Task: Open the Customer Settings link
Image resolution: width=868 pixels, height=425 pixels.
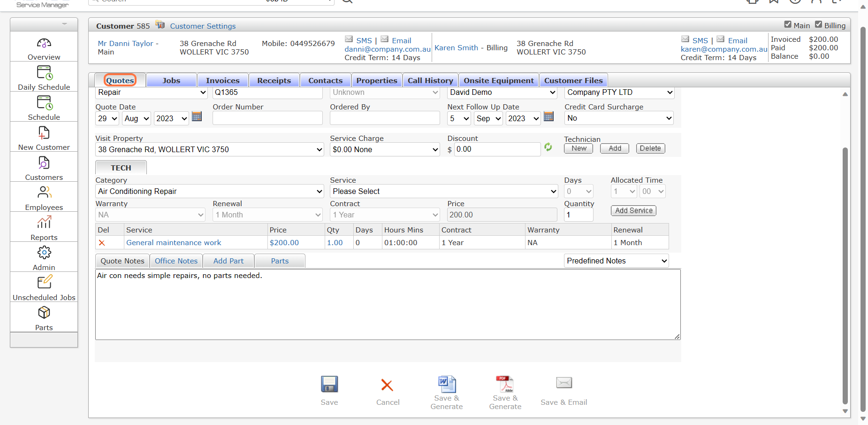Action: click(x=203, y=26)
